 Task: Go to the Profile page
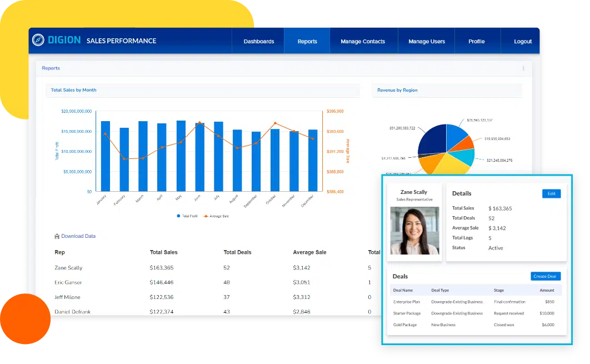(476, 42)
